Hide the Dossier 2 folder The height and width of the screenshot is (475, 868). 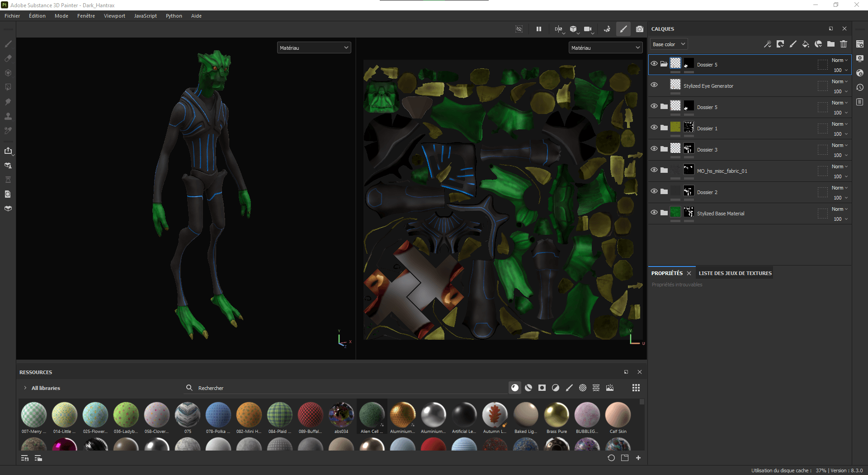pyautogui.click(x=654, y=191)
